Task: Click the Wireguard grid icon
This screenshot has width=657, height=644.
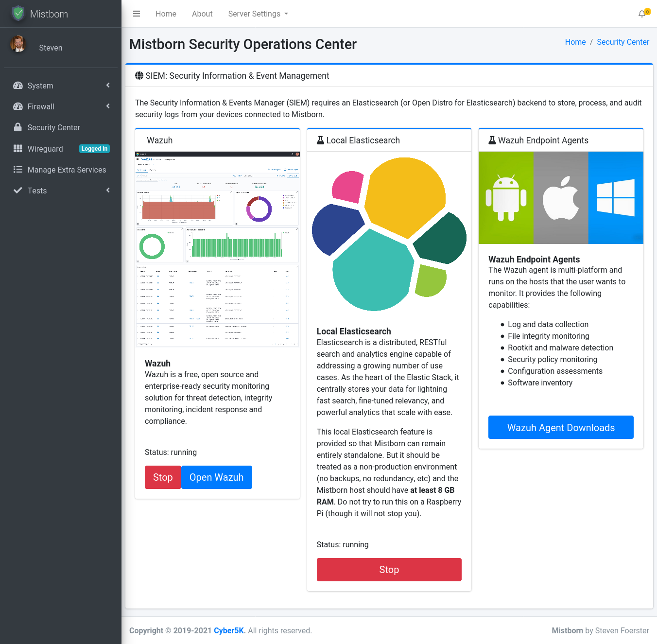Action: [18, 149]
